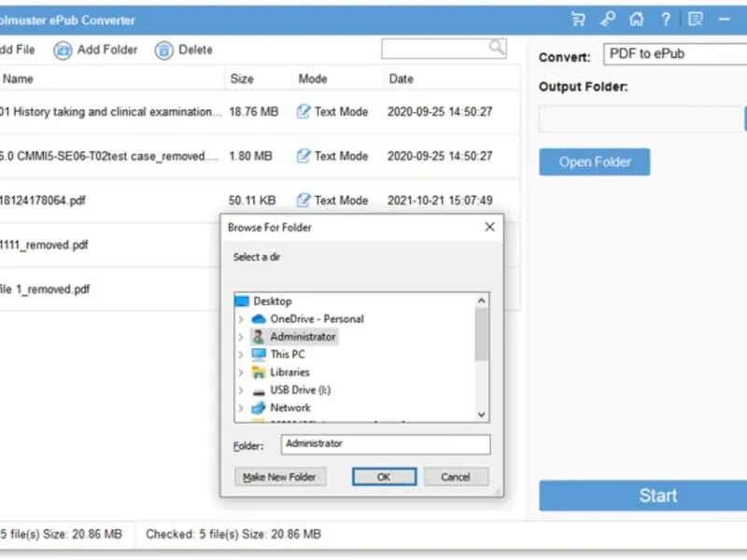Select the Network icon in tree
The image size is (747, 560).
pyautogui.click(x=259, y=408)
